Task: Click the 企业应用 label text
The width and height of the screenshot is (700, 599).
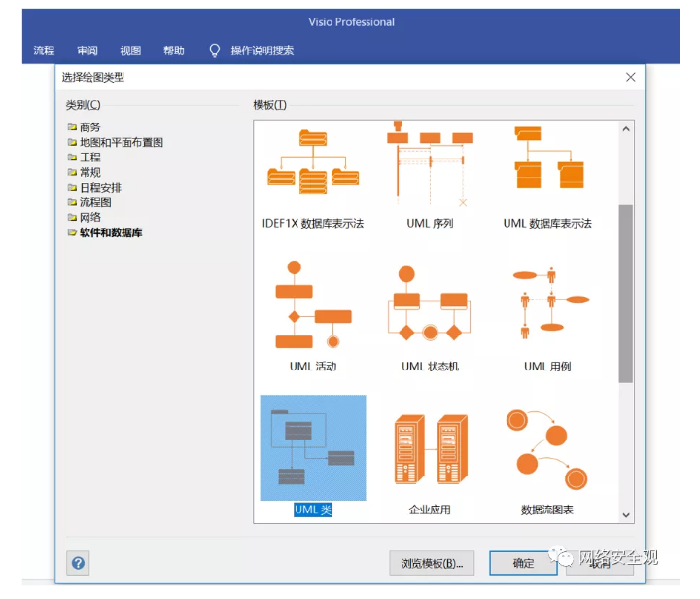Action: (x=430, y=510)
